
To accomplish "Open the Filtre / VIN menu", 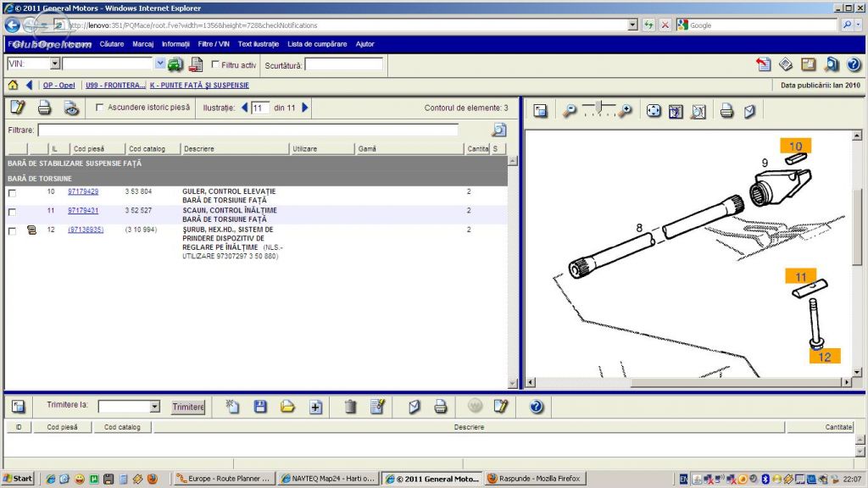I will (x=214, y=44).
